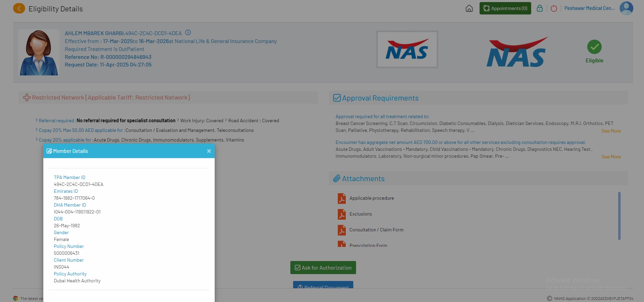This screenshot has height=302, width=644.
Task: Click the green Eligible check icon
Action: point(594,47)
